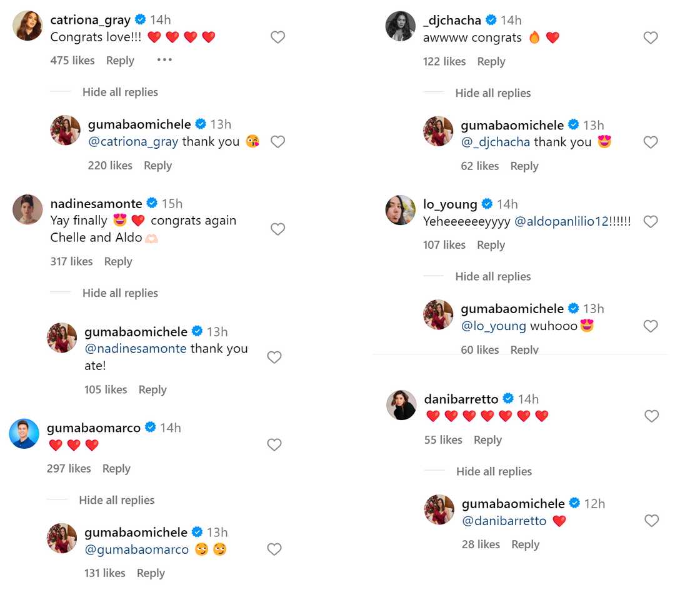Go to lo_young's profile via username
Viewport: 700px width, 592px height.
click(x=450, y=204)
